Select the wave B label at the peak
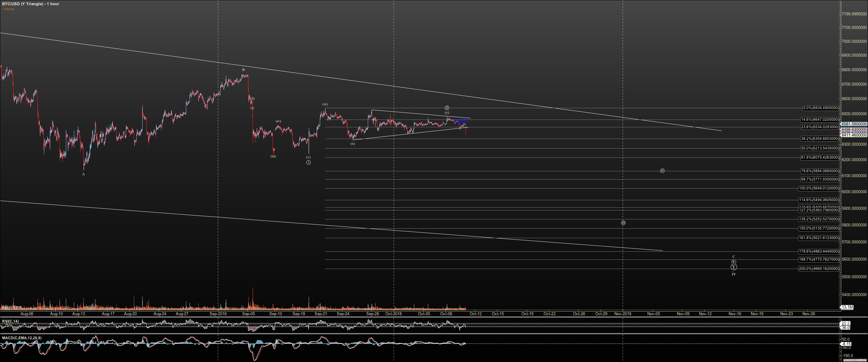This screenshot has height=362, width=868. pos(243,70)
